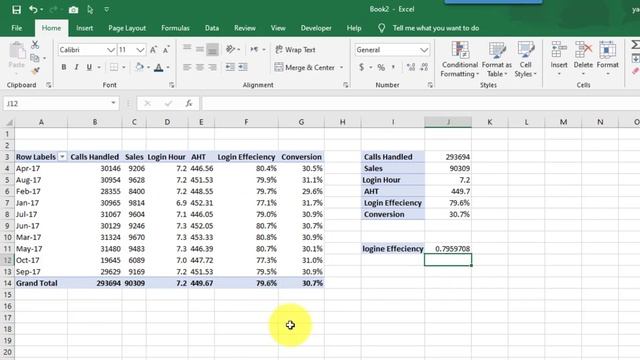
Task: Open the File tab
Action: pos(17,28)
